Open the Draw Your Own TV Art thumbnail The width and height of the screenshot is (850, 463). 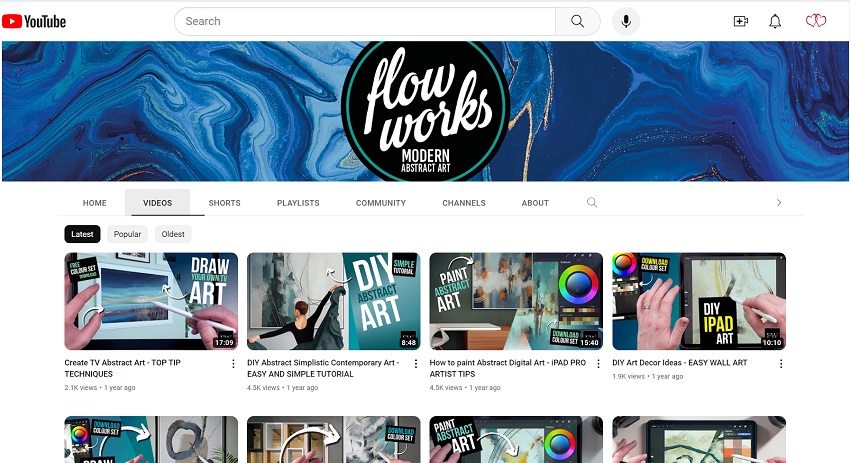(151, 301)
